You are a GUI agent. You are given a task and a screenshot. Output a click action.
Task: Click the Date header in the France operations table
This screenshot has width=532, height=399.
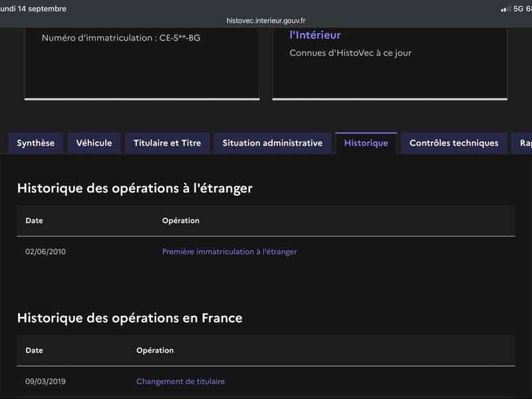point(35,350)
